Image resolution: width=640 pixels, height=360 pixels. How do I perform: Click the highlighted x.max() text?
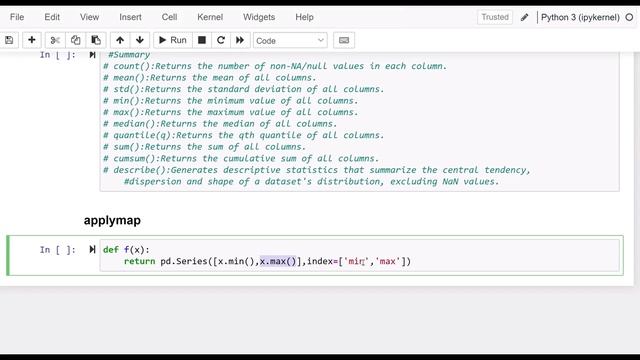point(278,261)
